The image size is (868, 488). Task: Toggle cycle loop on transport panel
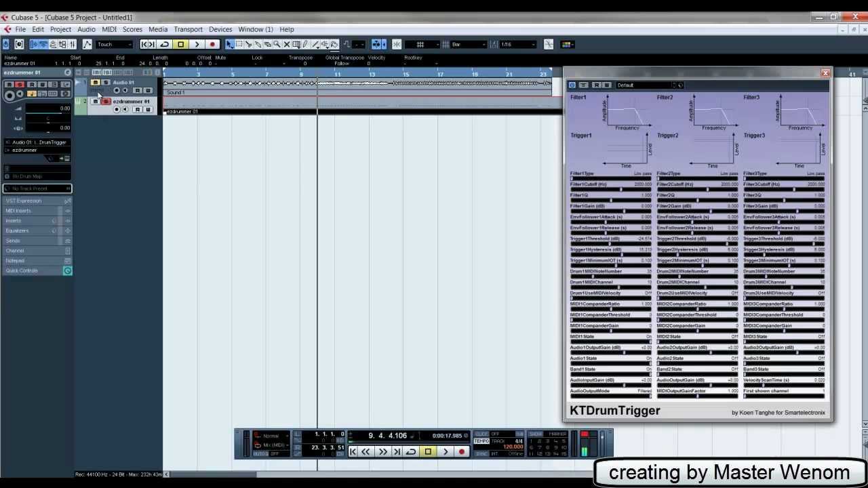click(x=411, y=451)
